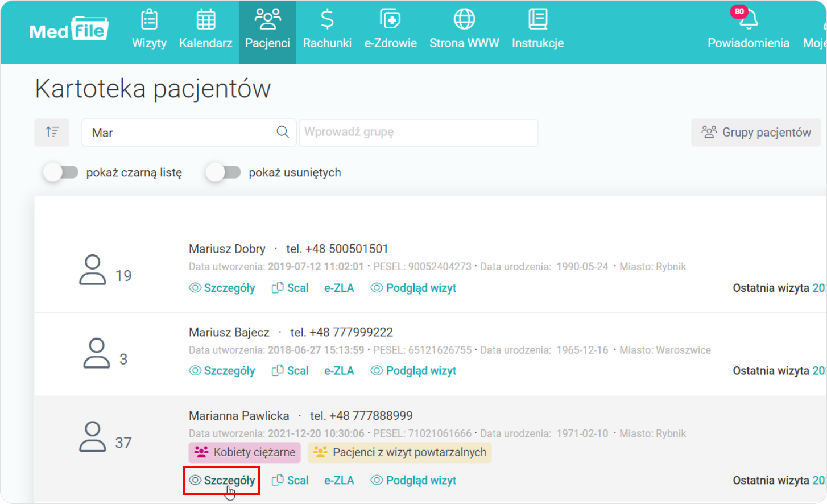
Task: Open Strona WWW section
Action: pos(464,30)
